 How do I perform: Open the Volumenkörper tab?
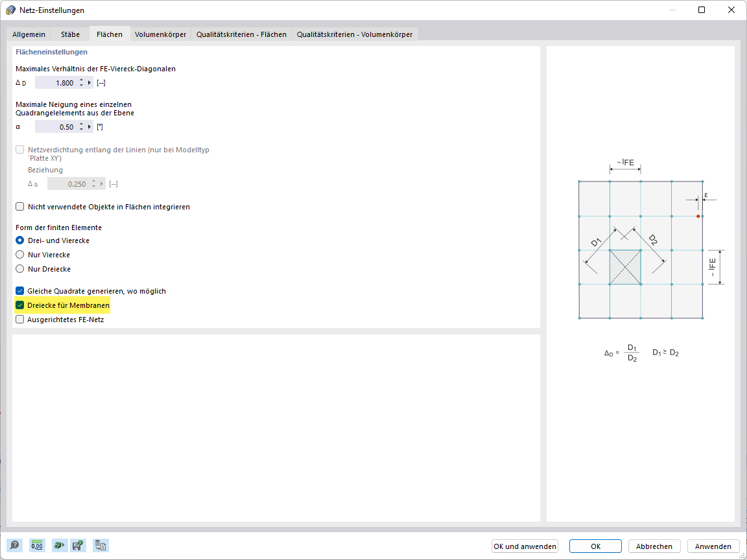[x=160, y=34]
